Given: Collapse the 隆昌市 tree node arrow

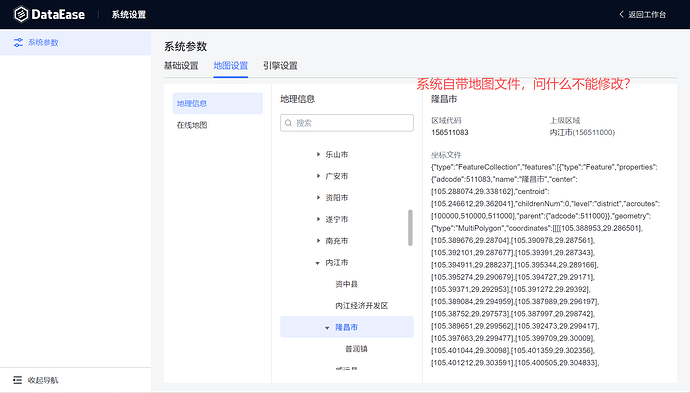Looking at the screenshot, I should [327, 327].
